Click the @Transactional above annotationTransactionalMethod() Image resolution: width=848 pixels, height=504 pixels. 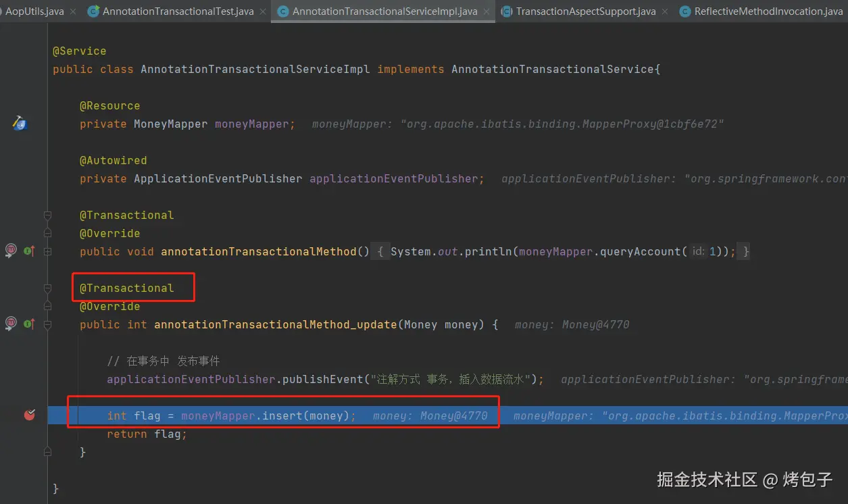pos(126,215)
